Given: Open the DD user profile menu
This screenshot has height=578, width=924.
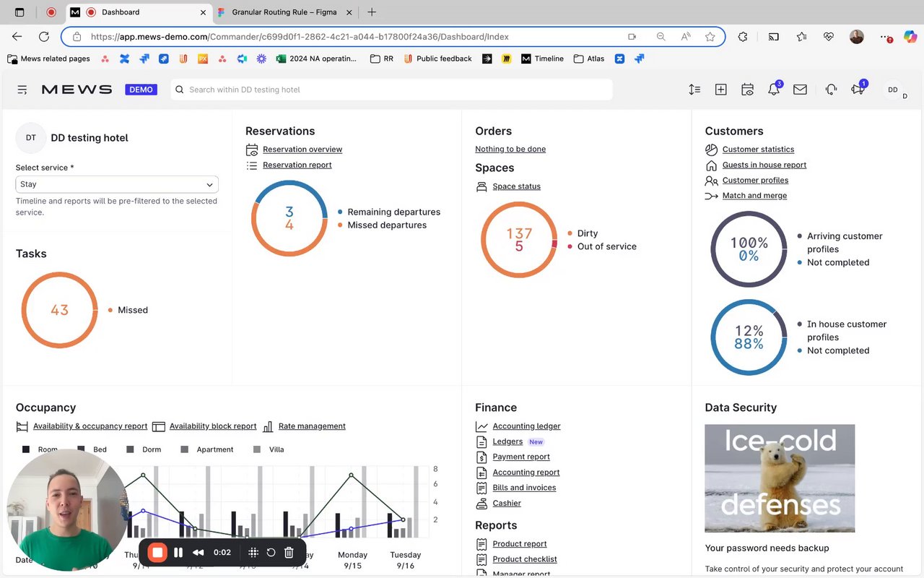Looking at the screenshot, I should [x=893, y=90].
